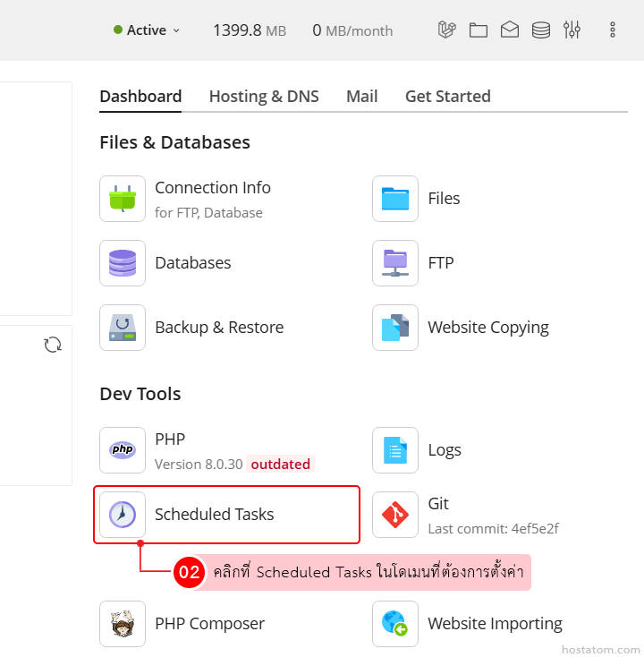Open the settings sliders icon in header
The width and height of the screenshot is (644, 657).
coord(572,30)
